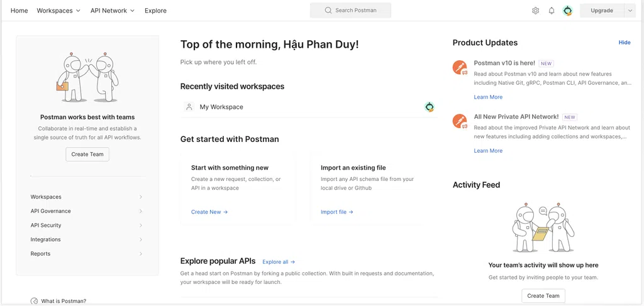This screenshot has height=306, width=644.
Task: Open the settings gear icon
Action: 535,11
